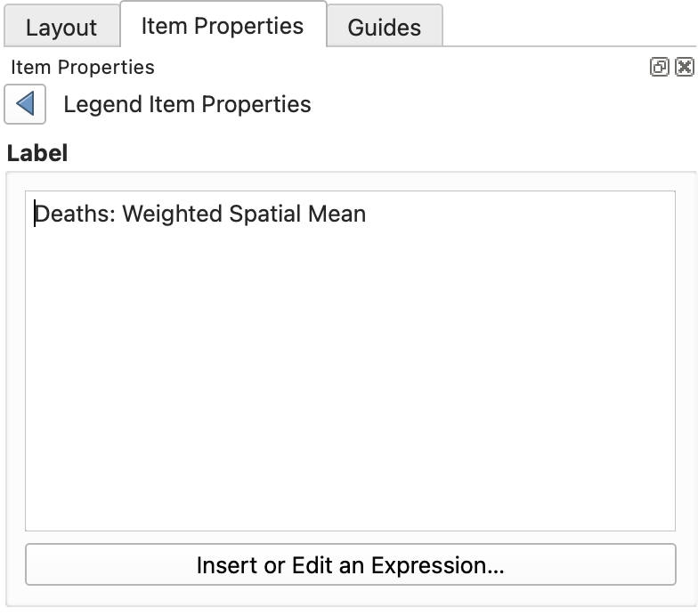Click the Item Properties panel title bar
Image resolution: width=698 pixels, height=616 pixels.
[x=356, y=67]
